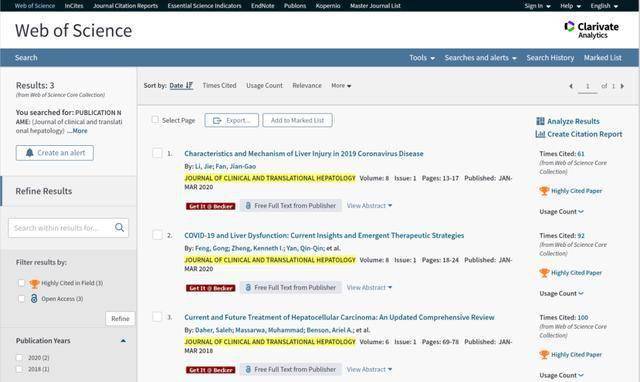640x382 pixels.
Task: Click the magnifier icon in search within results
Action: pyautogui.click(x=120, y=227)
